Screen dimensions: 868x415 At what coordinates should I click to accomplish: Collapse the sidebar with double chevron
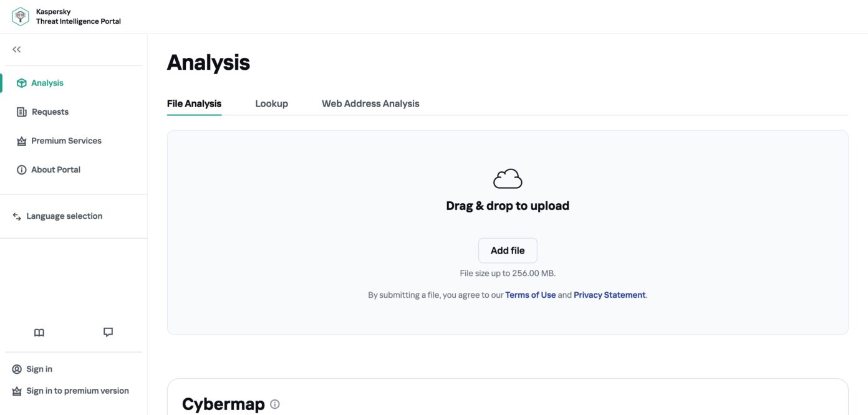pyautogui.click(x=17, y=49)
